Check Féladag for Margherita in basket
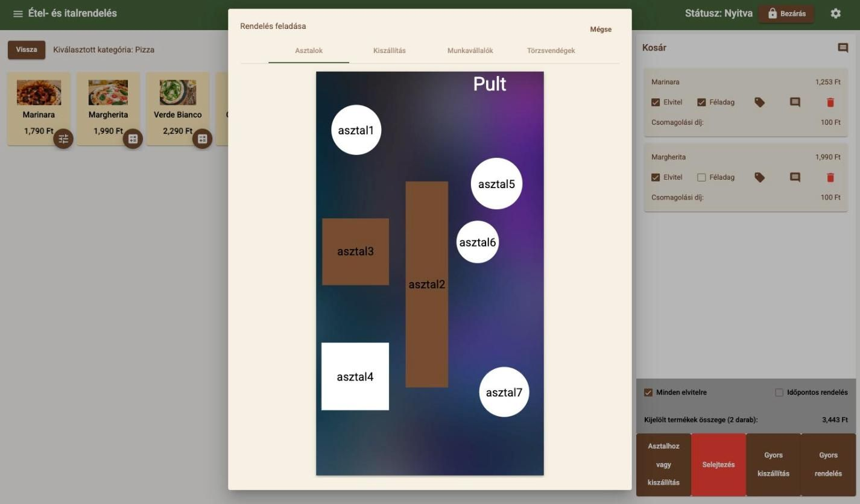 tap(701, 177)
